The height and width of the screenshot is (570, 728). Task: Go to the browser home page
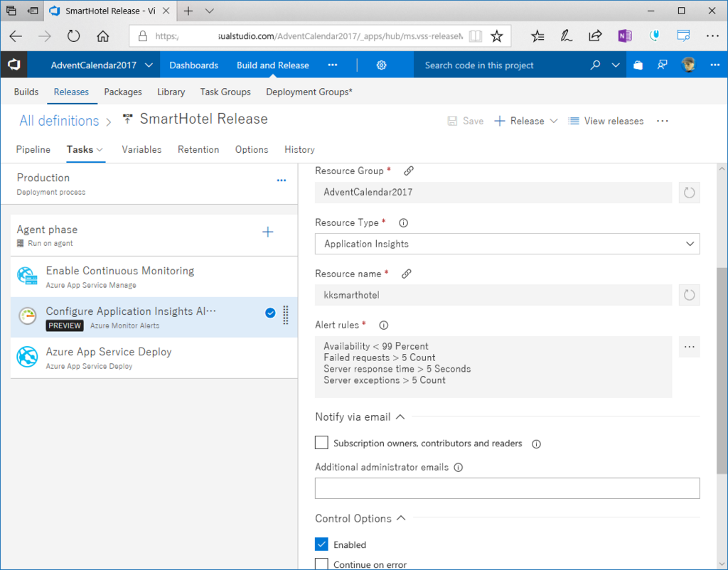click(102, 36)
